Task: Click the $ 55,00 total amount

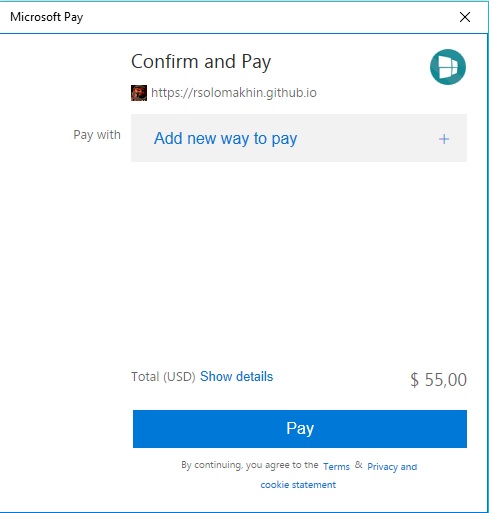Action: [438, 380]
